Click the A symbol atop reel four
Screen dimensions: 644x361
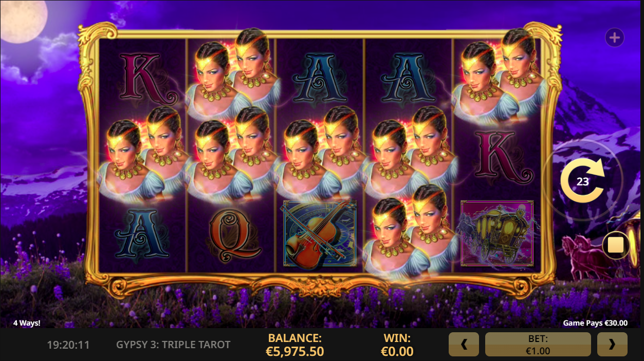(408, 77)
